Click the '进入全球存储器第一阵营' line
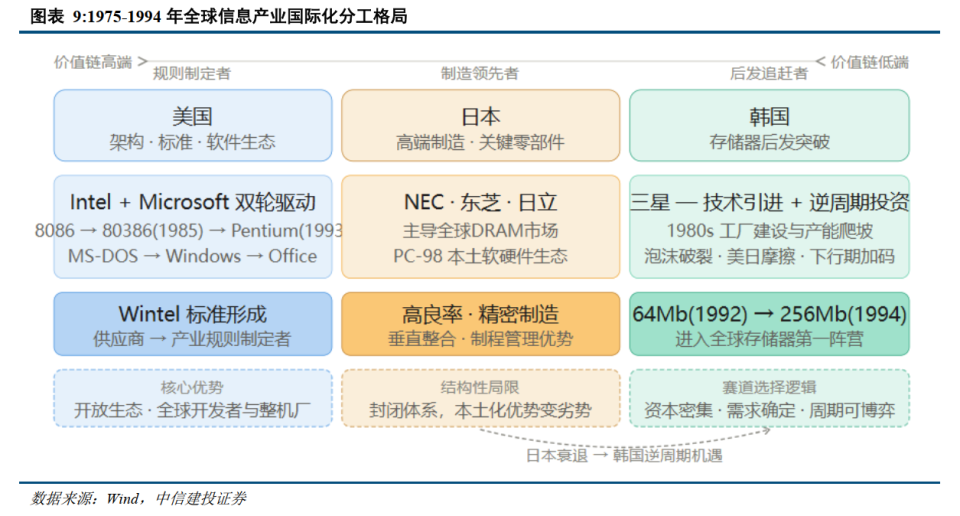 click(x=770, y=339)
